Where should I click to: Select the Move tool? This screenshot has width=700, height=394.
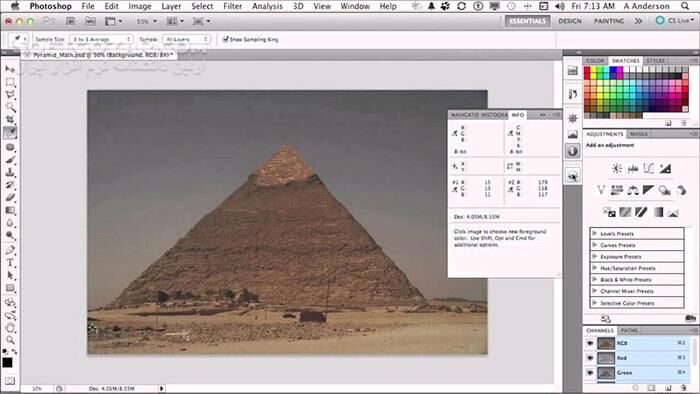pyautogui.click(x=10, y=69)
